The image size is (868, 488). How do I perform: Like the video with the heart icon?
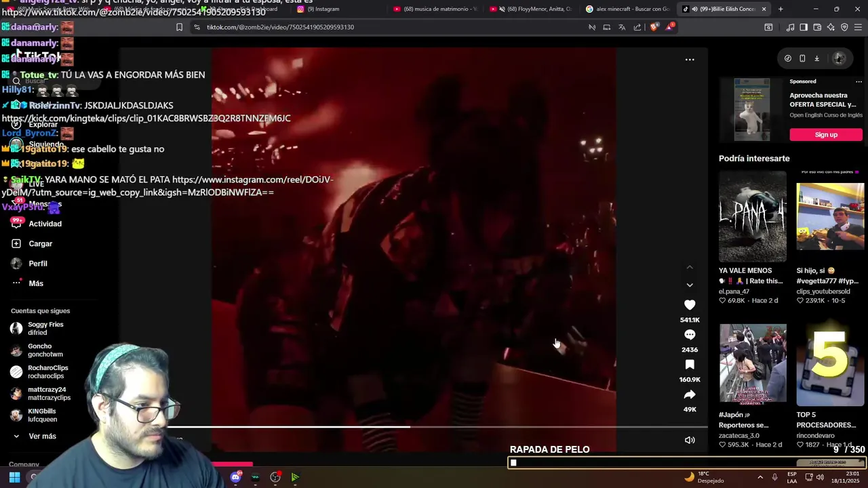coord(690,305)
